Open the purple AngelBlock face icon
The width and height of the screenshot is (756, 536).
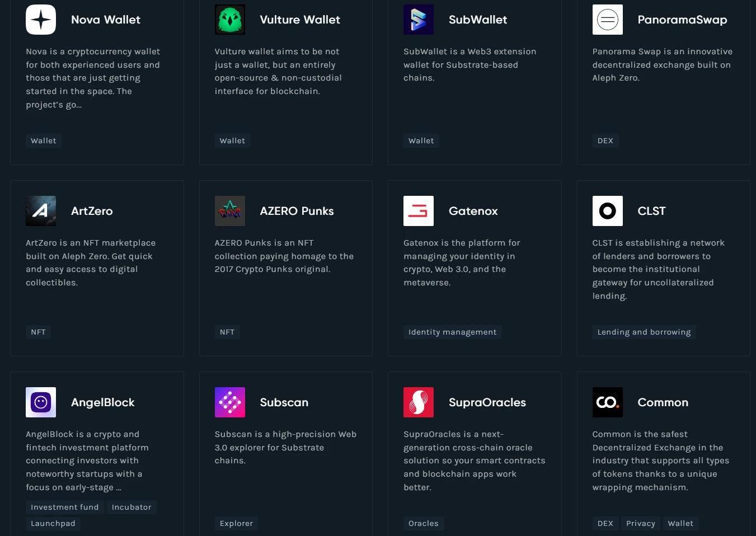tap(41, 402)
